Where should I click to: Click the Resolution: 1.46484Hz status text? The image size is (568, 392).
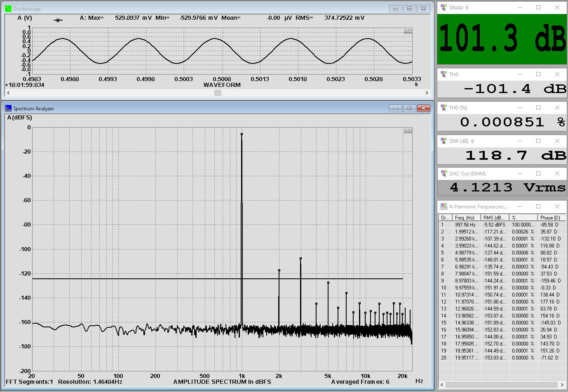90,382
